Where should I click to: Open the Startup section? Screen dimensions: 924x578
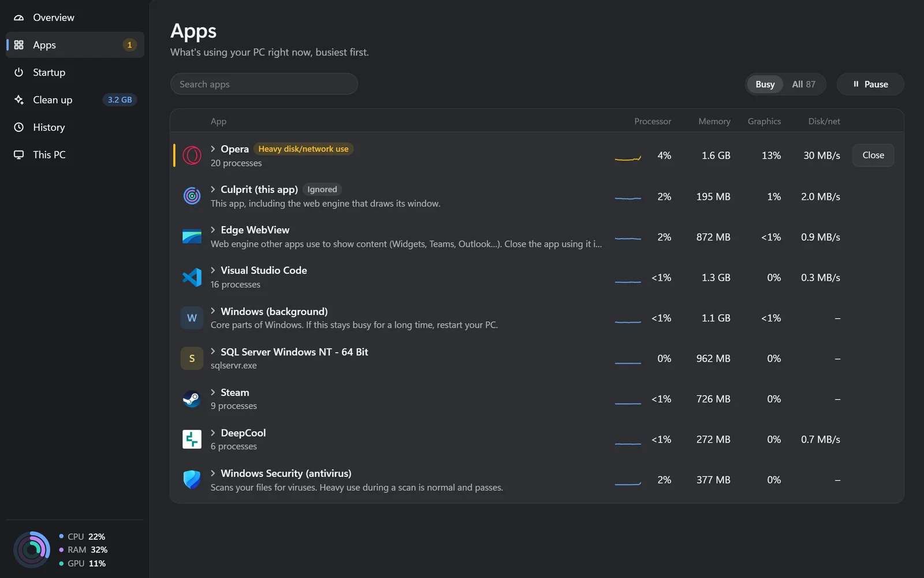pyautogui.click(x=75, y=72)
